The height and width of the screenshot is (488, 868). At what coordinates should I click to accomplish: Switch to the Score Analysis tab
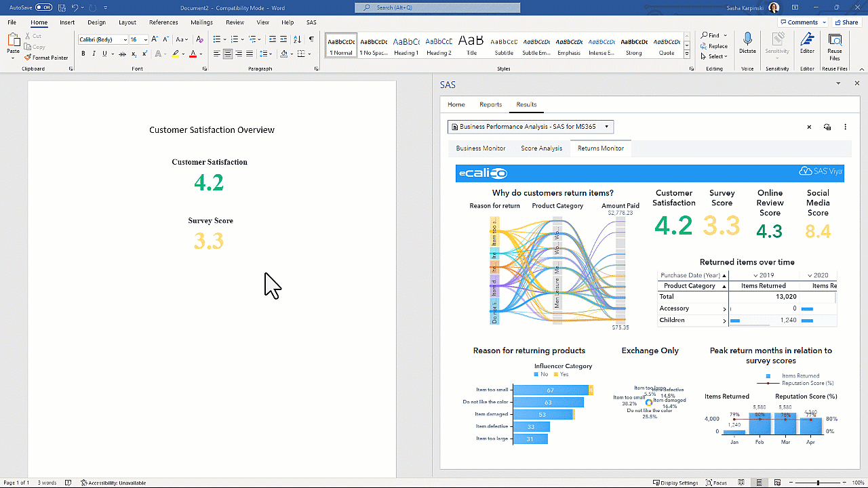[541, 148]
